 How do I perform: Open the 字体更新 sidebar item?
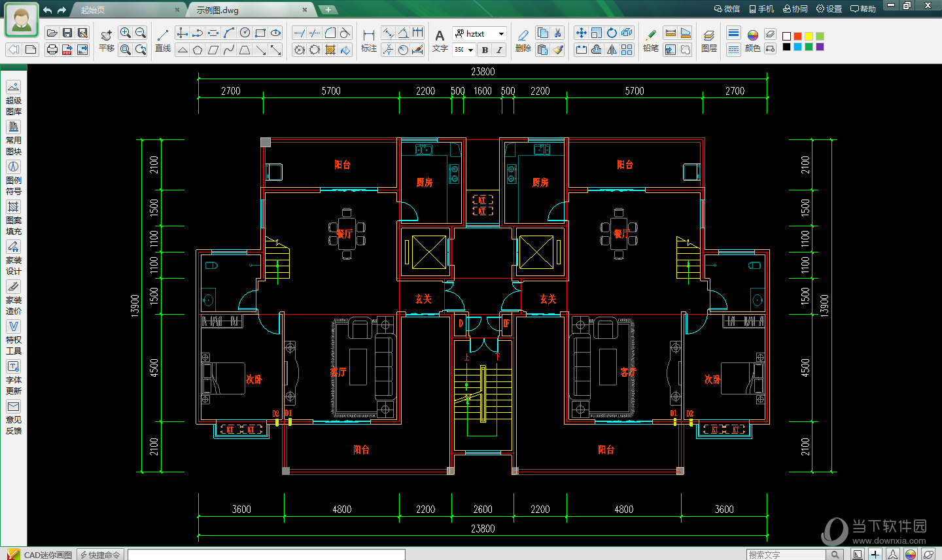point(13,377)
